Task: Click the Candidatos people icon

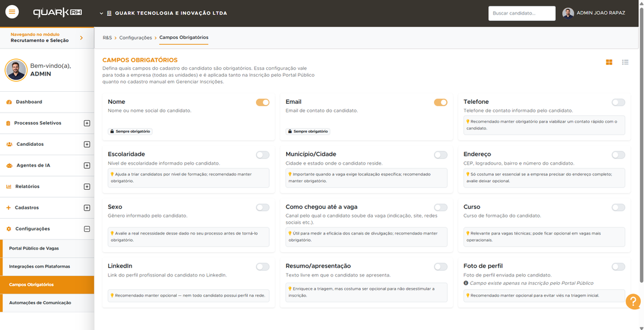Action: (9, 145)
